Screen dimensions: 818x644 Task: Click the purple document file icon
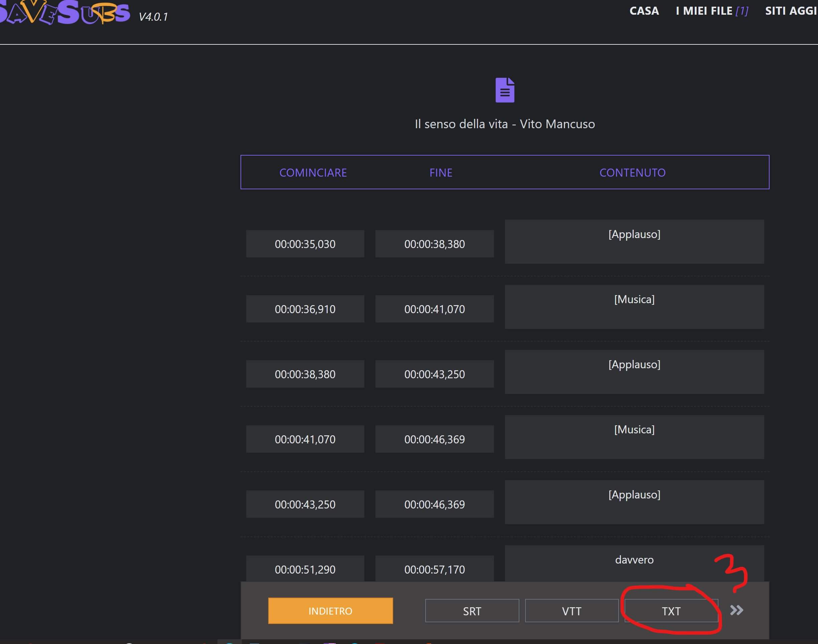(x=505, y=90)
